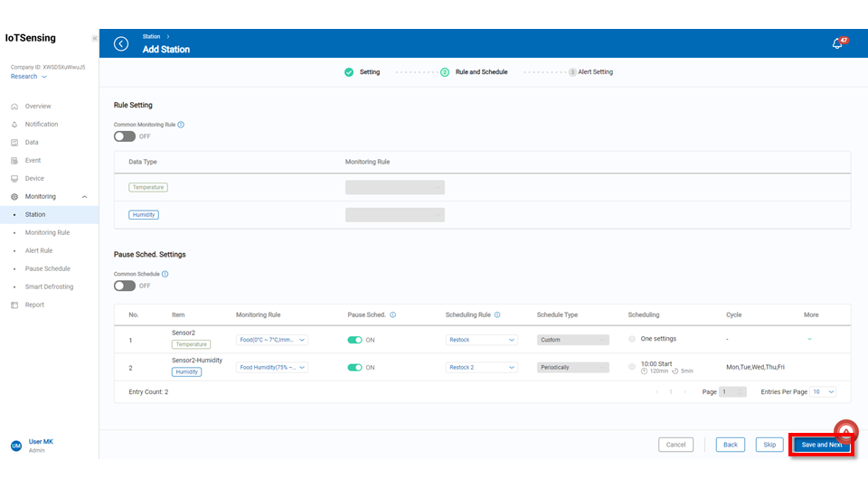Click the Scheduling Rule column info icon

click(x=498, y=315)
